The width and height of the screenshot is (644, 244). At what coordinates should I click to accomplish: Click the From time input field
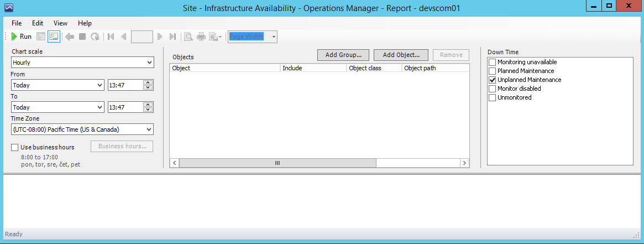point(125,85)
